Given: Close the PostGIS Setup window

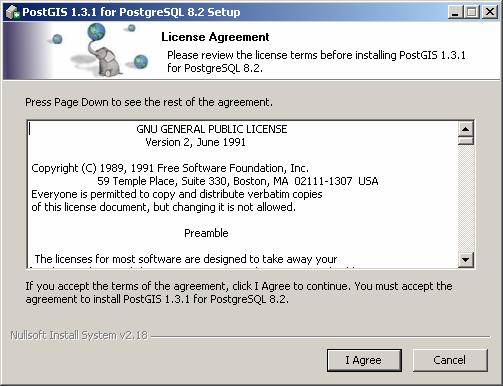Looking at the screenshot, I should click(x=490, y=12).
